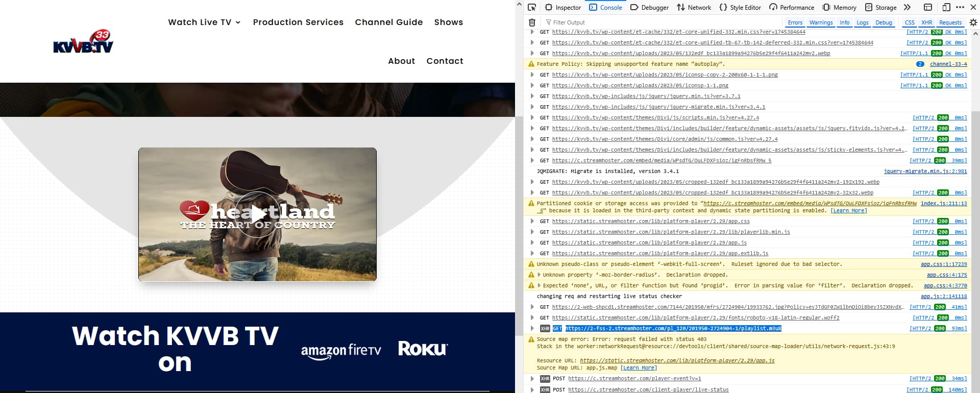Open responsive design mode icon
The width and height of the screenshot is (980, 393).
(946, 7)
